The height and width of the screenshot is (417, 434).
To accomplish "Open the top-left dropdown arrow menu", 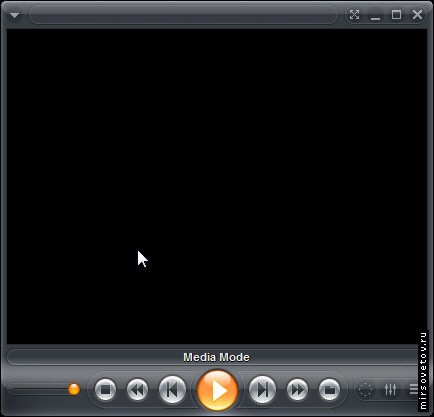I will click(x=14, y=15).
